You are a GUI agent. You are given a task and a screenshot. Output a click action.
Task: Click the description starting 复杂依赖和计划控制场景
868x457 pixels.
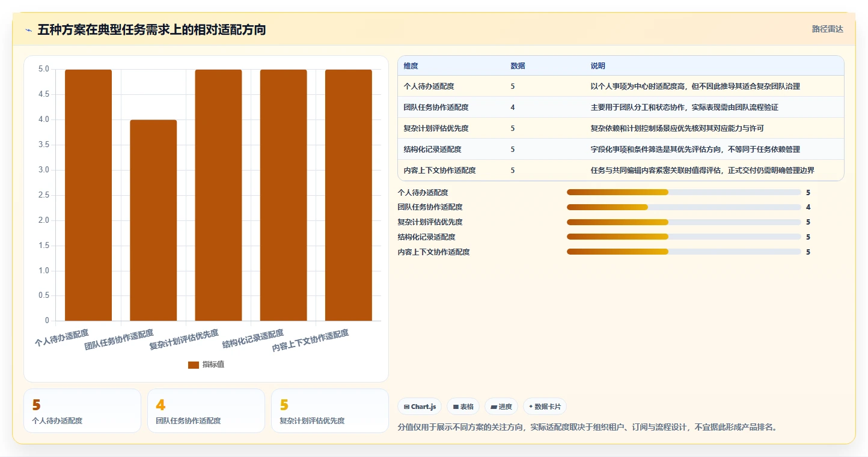pos(677,129)
